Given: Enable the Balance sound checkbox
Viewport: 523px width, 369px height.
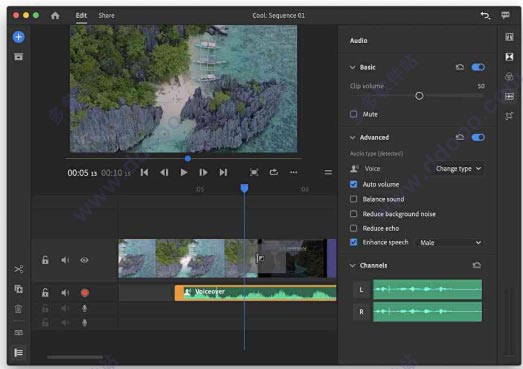Looking at the screenshot, I should click(354, 199).
